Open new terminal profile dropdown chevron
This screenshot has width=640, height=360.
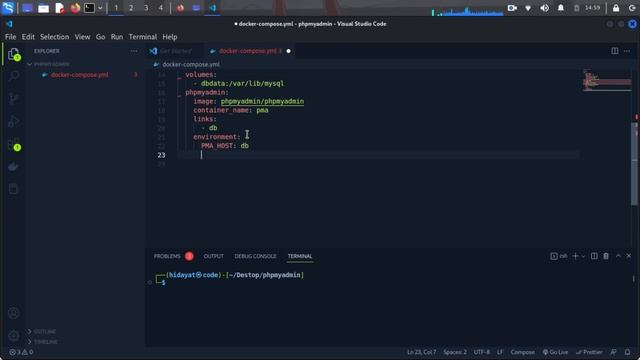pos(583,256)
